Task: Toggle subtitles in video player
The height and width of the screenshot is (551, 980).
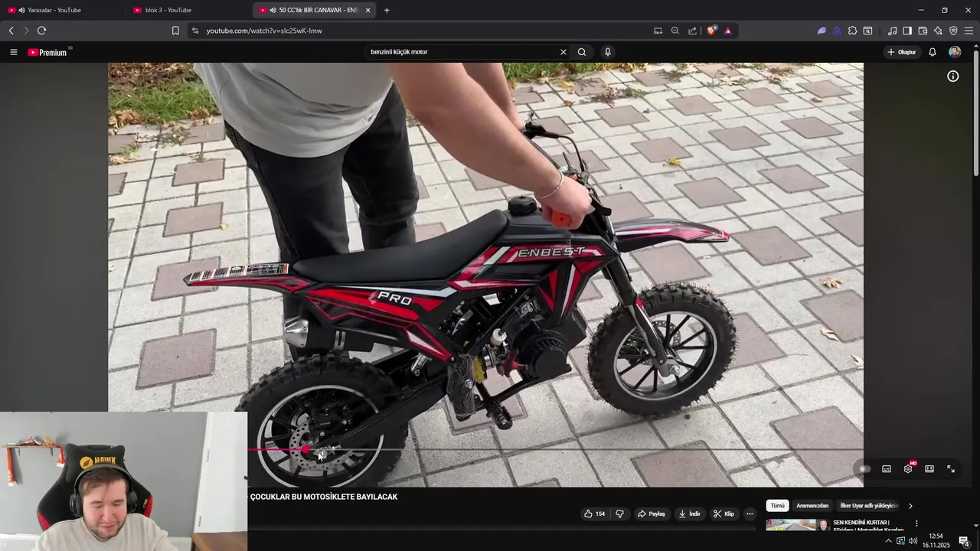Action: [x=887, y=469]
